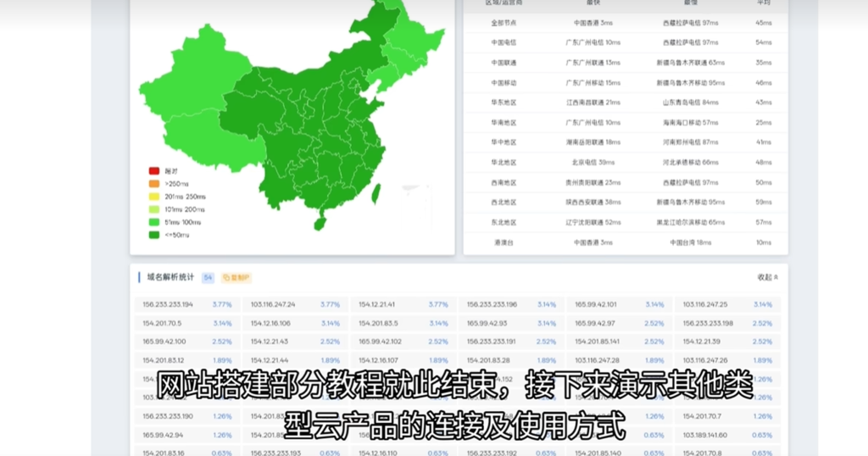Click 新疆乌鲁木齐联通 63ms cell
Image resolution: width=868 pixels, height=456 pixels.
[x=690, y=63]
